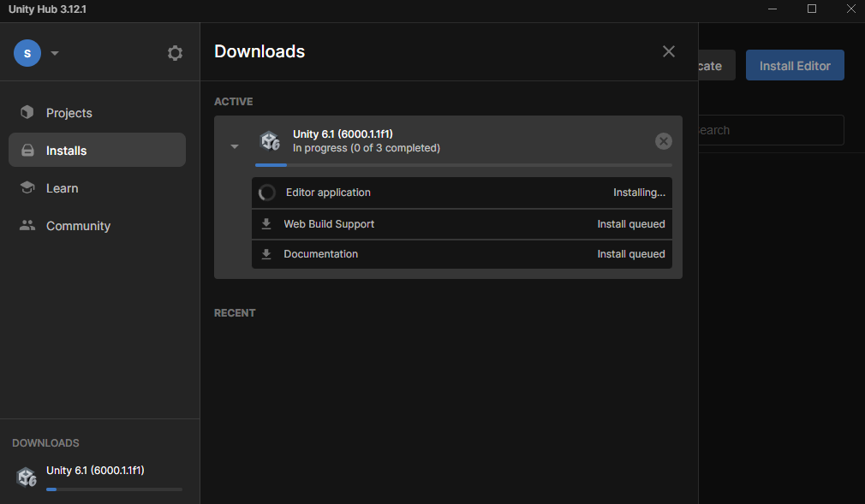865x504 pixels.
Task: Click the Learn graduation cap icon
Action: [27, 188]
